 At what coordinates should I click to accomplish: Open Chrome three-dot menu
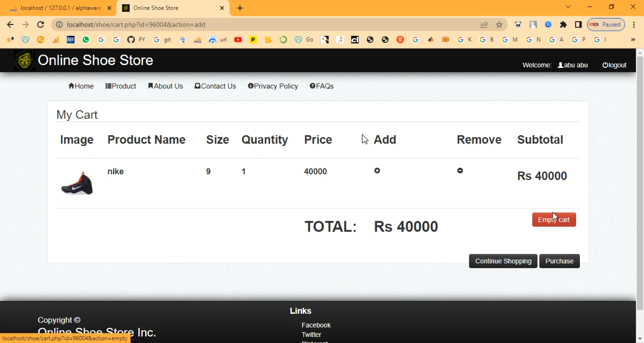pos(634,24)
